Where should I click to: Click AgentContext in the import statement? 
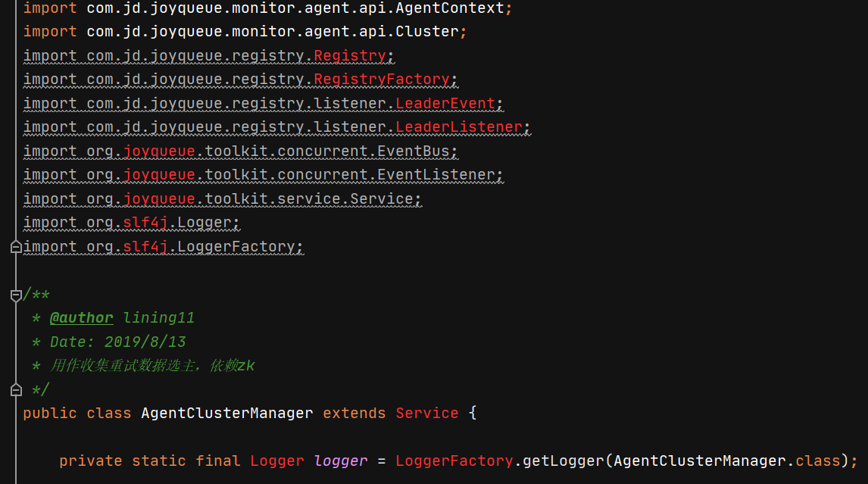pyautogui.click(x=450, y=9)
